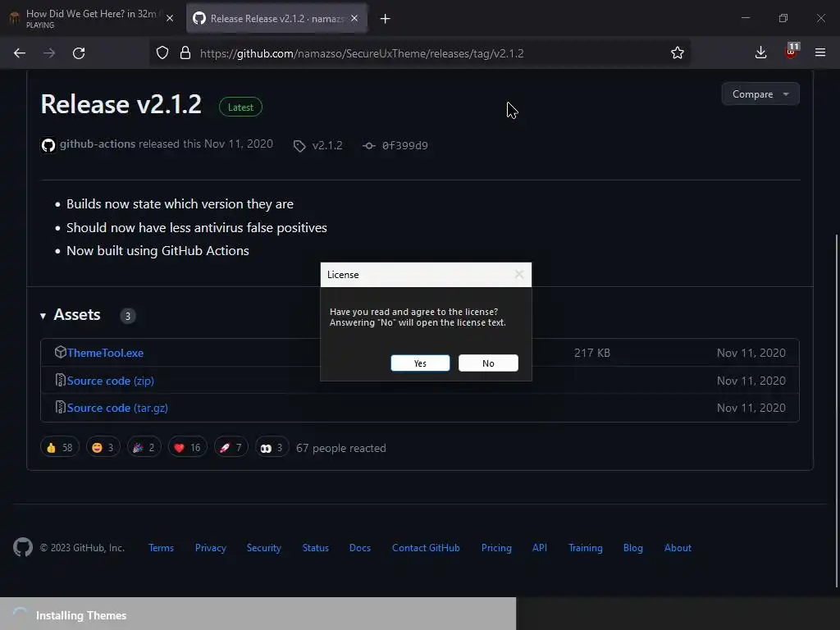The image size is (840, 630).
Task: Open the About footer link
Action: [x=678, y=548]
